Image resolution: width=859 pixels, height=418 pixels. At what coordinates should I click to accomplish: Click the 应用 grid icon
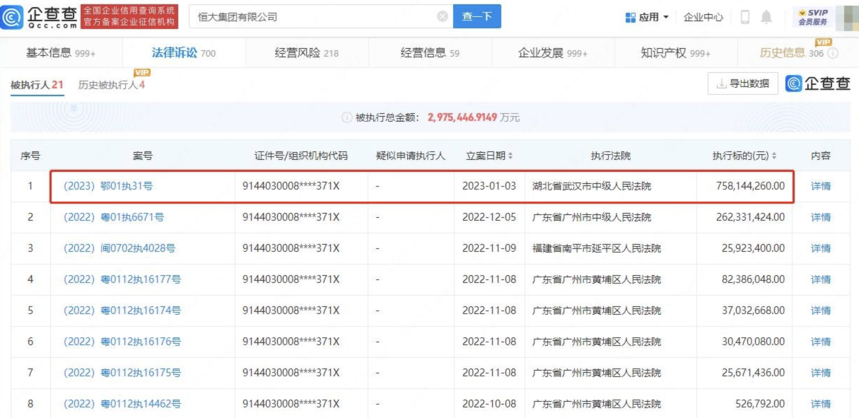pos(631,17)
